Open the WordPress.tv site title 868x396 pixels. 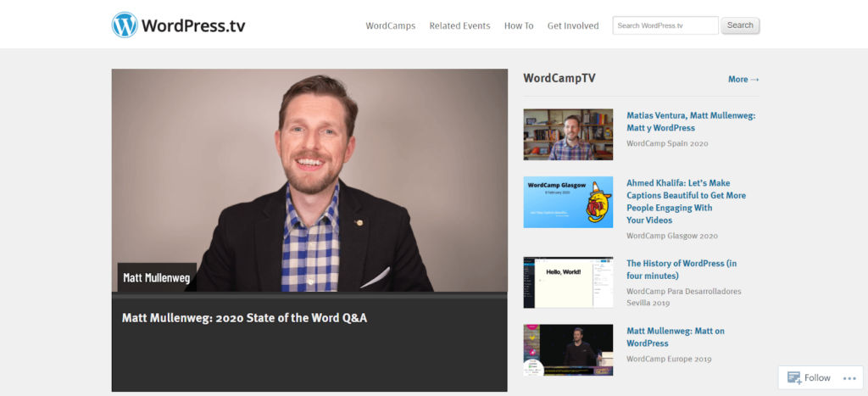pyautogui.click(x=193, y=25)
